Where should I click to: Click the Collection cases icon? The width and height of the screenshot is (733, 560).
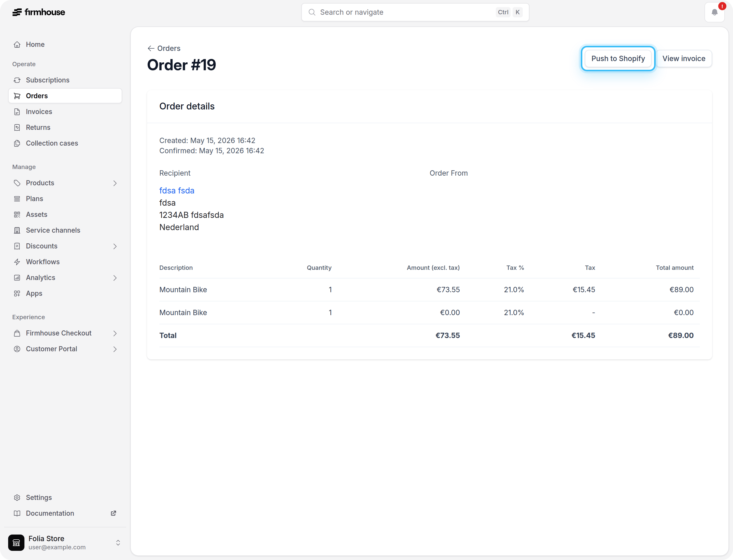(17, 143)
